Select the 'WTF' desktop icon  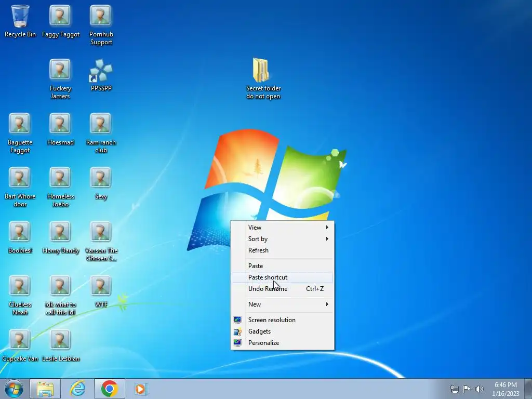pos(101,291)
